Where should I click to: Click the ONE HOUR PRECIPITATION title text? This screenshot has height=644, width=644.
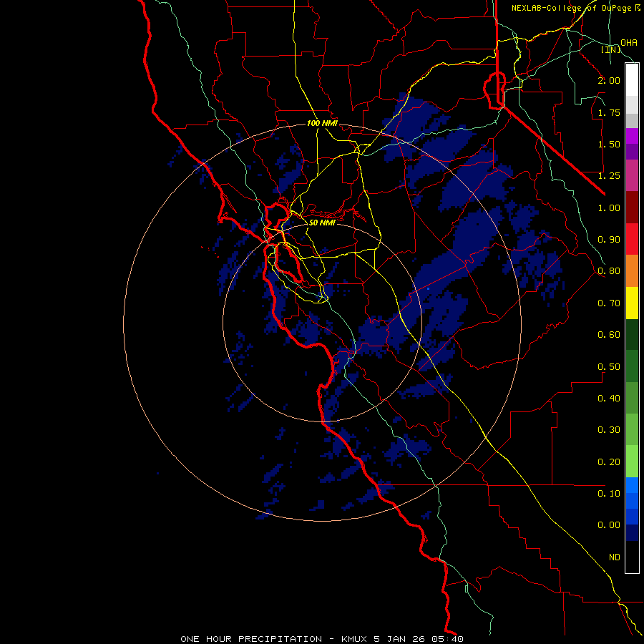pyautogui.click(x=251, y=639)
